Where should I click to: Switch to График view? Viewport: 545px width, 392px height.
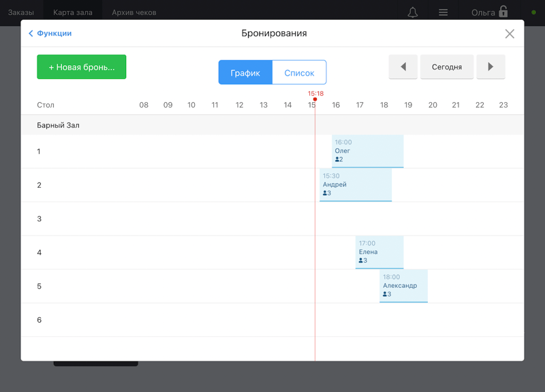[x=245, y=72]
